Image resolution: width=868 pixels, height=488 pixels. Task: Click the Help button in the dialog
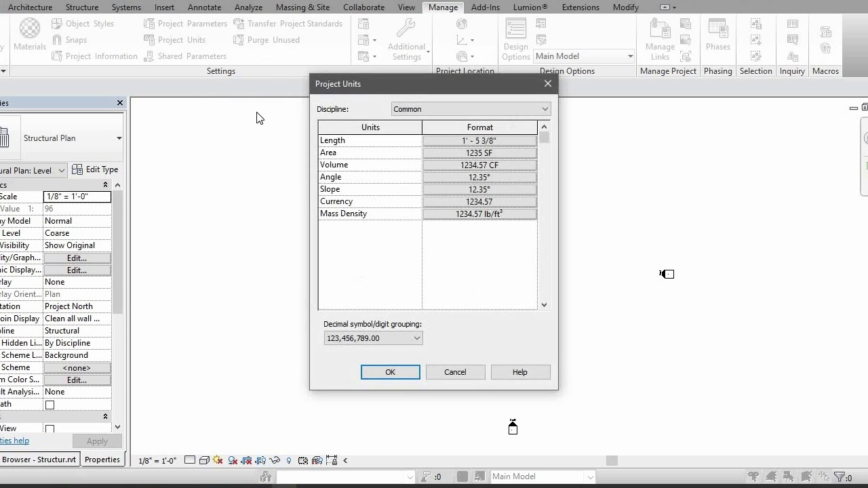click(x=520, y=372)
